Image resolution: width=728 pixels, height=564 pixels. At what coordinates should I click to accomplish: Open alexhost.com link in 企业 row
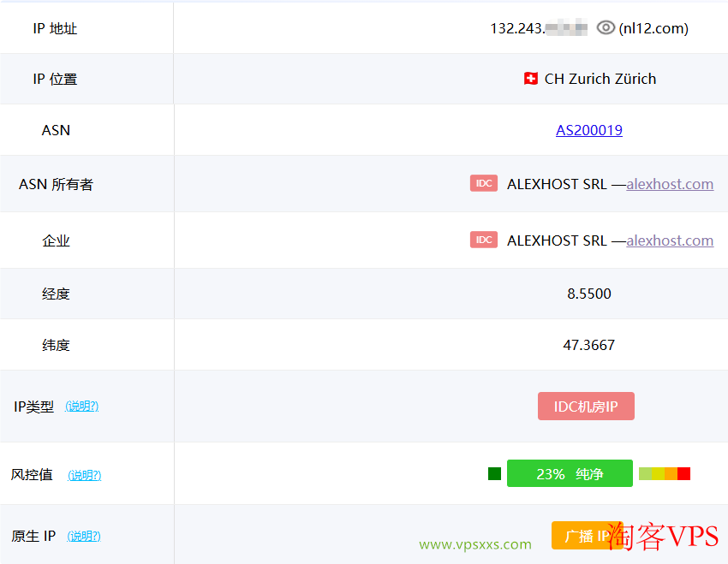pyautogui.click(x=670, y=240)
